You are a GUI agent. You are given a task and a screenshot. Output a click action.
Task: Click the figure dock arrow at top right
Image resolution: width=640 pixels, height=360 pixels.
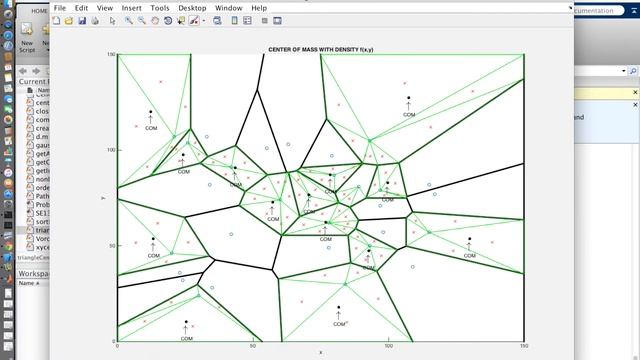pos(570,8)
